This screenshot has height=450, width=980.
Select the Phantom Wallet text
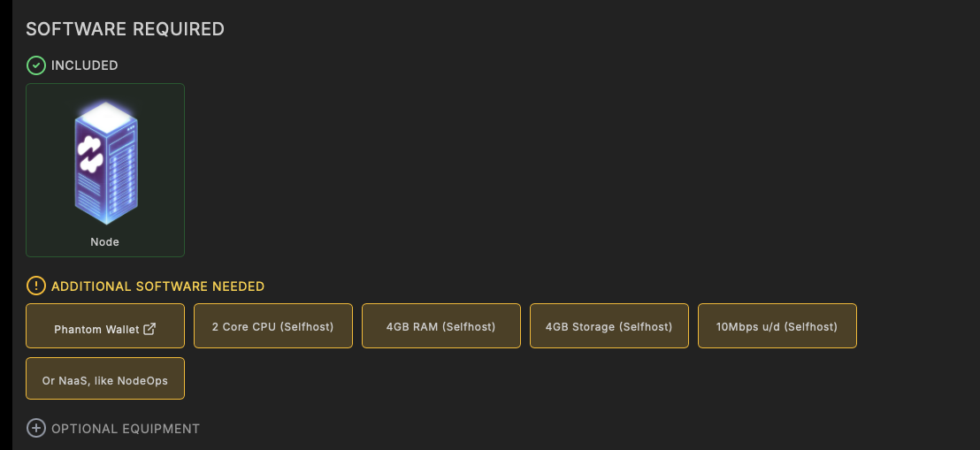click(96, 330)
